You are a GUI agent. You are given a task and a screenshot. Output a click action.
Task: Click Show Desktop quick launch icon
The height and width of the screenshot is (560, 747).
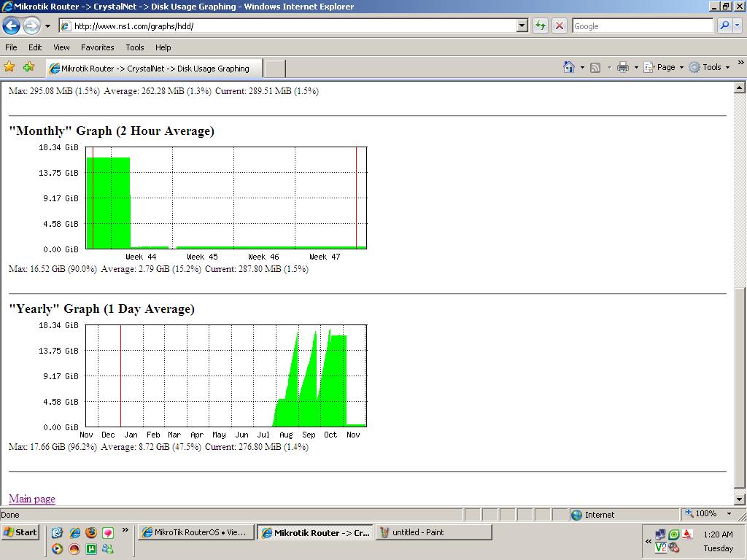pyautogui.click(x=57, y=532)
